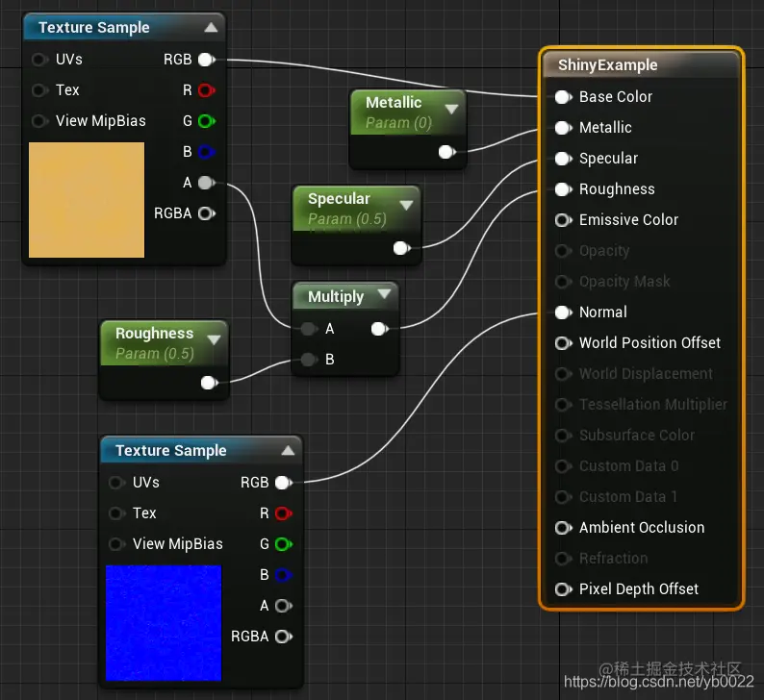The height and width of the screenshot is (700, 764).
Task: Click the Metallic Param output pin
Action: tap(446, 152)
